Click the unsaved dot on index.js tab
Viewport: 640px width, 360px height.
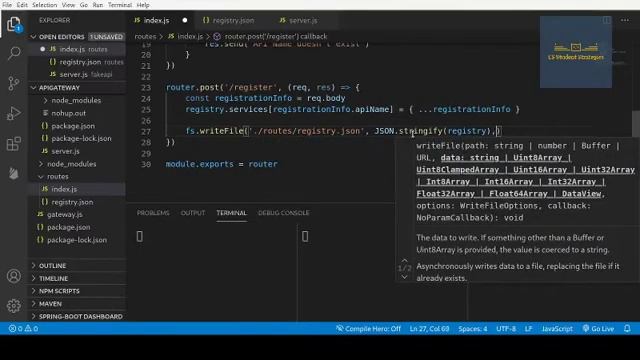(185, 20)
